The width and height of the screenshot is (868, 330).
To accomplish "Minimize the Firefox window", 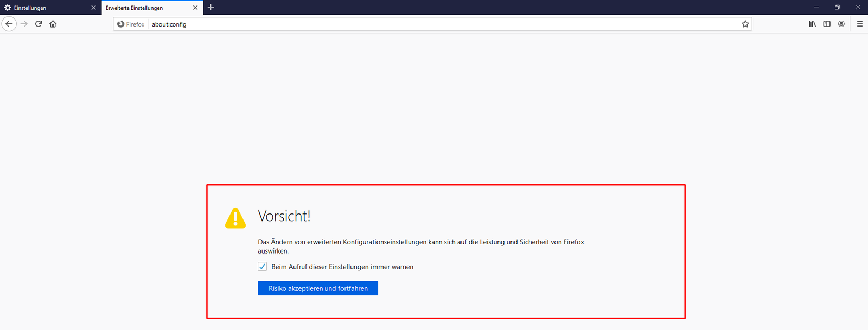I will point(816,7).
